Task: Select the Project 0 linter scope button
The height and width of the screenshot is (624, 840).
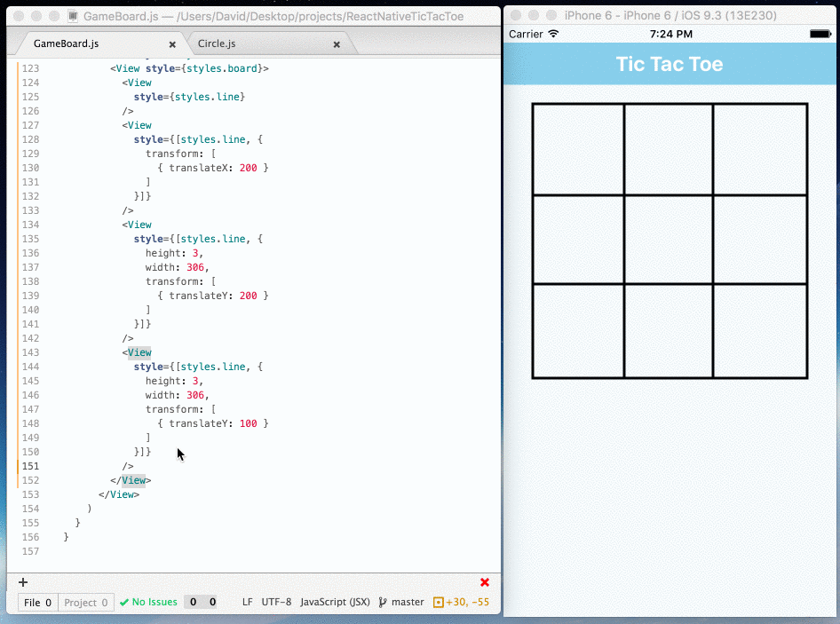Action: [x=86, y=603]
